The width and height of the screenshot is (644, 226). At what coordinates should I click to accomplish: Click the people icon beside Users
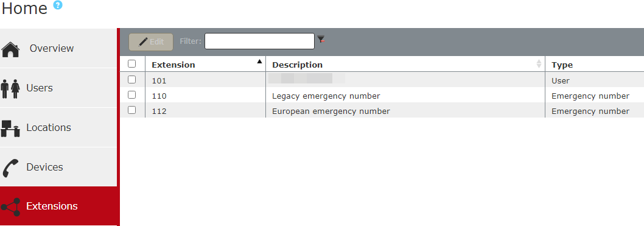click(x=11, y=89)
